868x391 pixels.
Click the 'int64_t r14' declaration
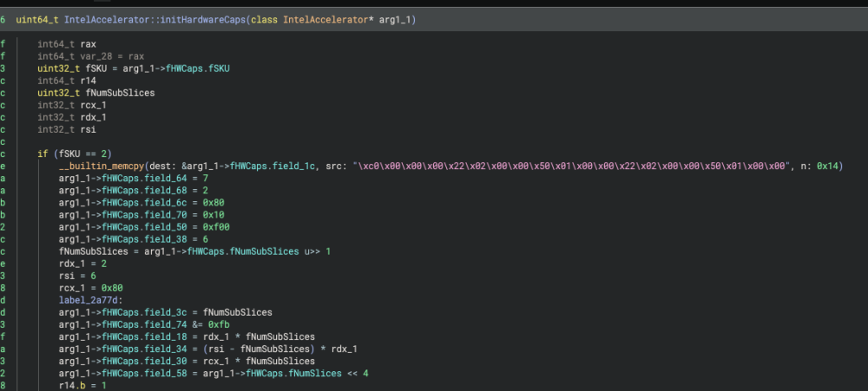point(67,81)
